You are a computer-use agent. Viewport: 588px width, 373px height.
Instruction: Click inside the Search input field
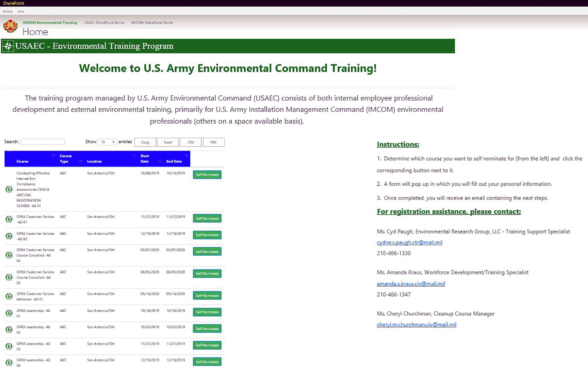[42, 141]
